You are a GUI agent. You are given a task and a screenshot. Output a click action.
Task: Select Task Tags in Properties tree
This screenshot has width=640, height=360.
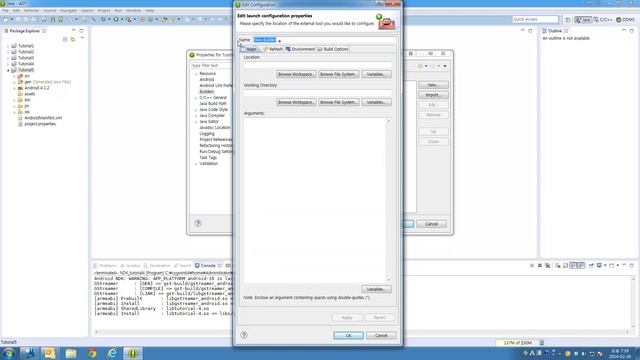(x=208, y=158)
